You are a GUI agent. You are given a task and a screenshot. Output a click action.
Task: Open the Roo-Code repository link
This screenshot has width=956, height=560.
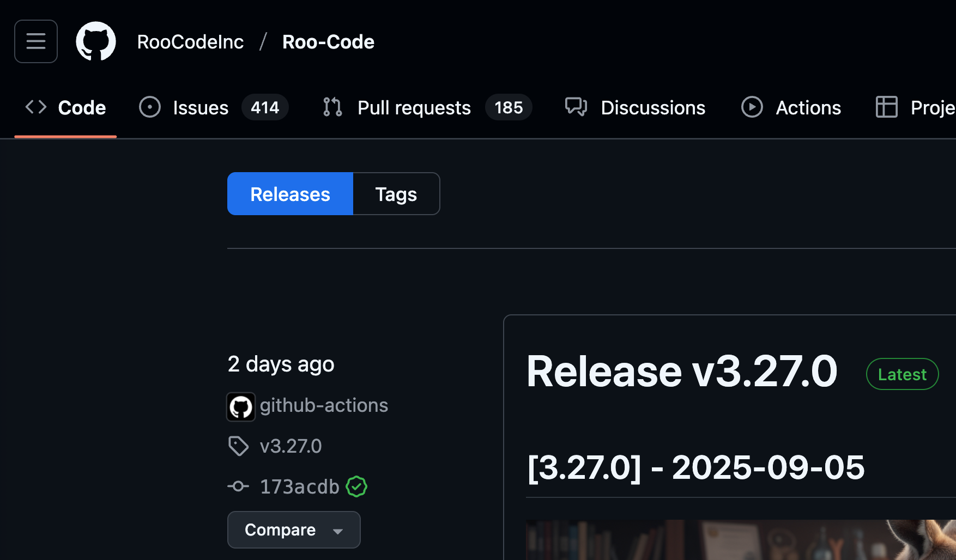[x=328, y=42]
